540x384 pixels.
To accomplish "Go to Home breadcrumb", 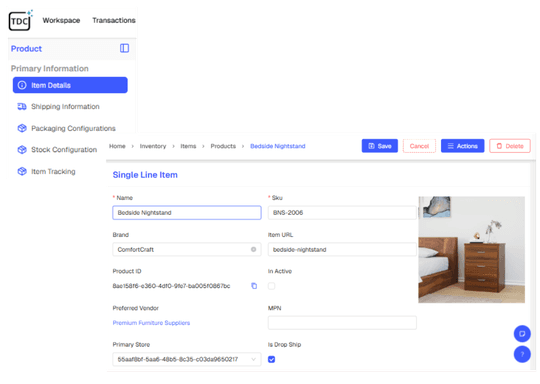I will coord(117,146).
